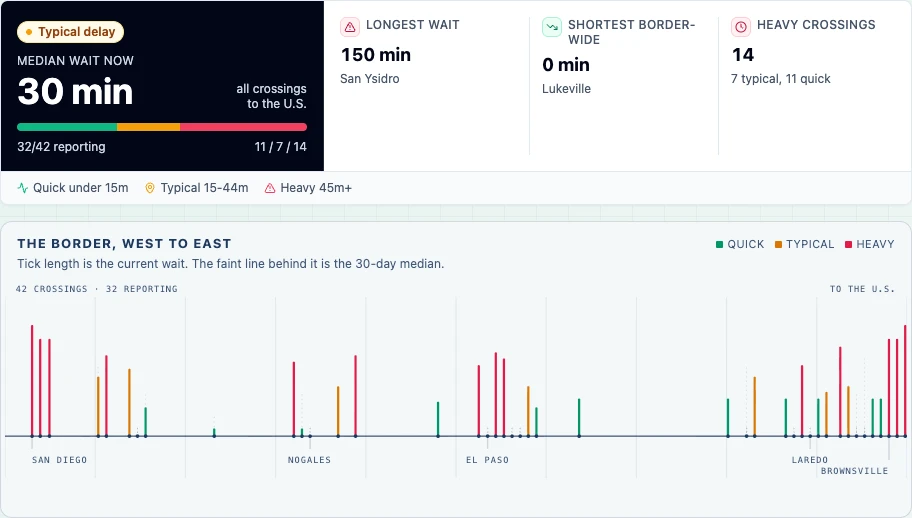This screenshot has width=912, height=518.
Task: Click the 30 min median wait value
Action: tap(75, 92)
